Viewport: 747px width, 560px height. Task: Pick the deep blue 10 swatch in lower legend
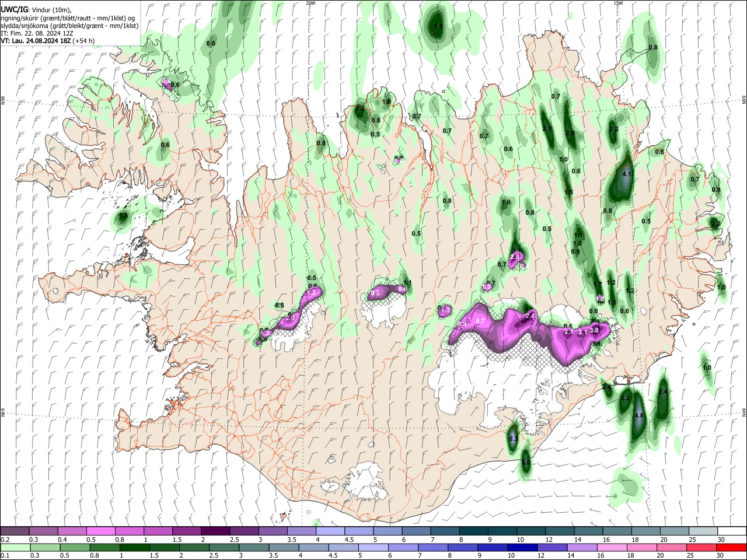[522, 547]
